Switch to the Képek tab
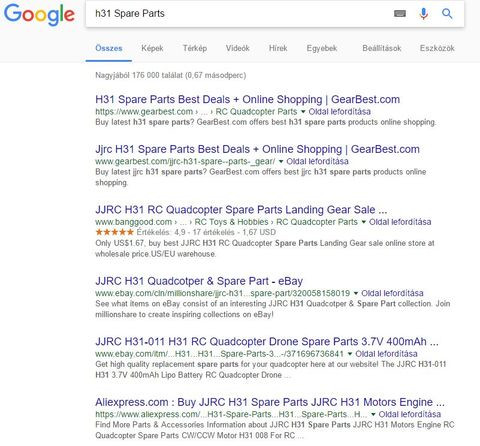Image resolution: width=480 pixels, height=446 pixels. 152,48
